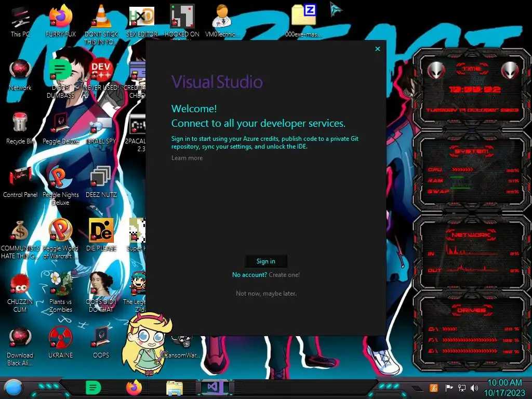Viewport: 532px width, 399px height.
Task: Open the Firefox icon labeled FURRY FUX
Action: coord(61,21)
